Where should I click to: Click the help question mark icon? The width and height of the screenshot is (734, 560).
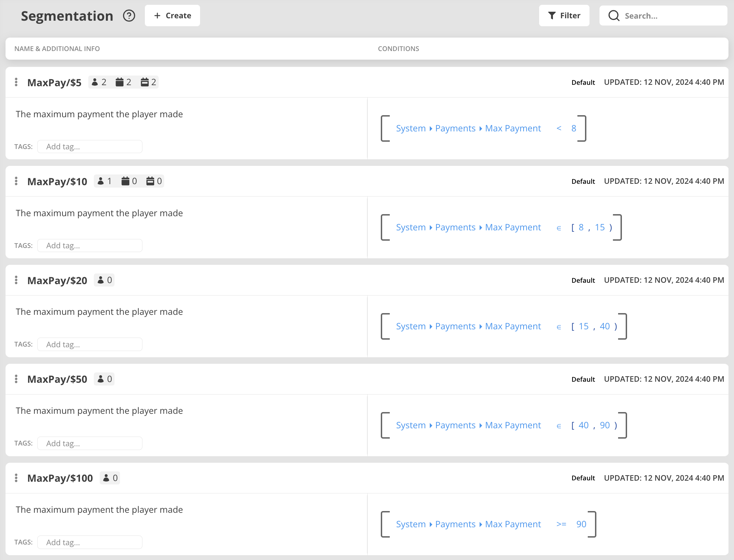129,16
